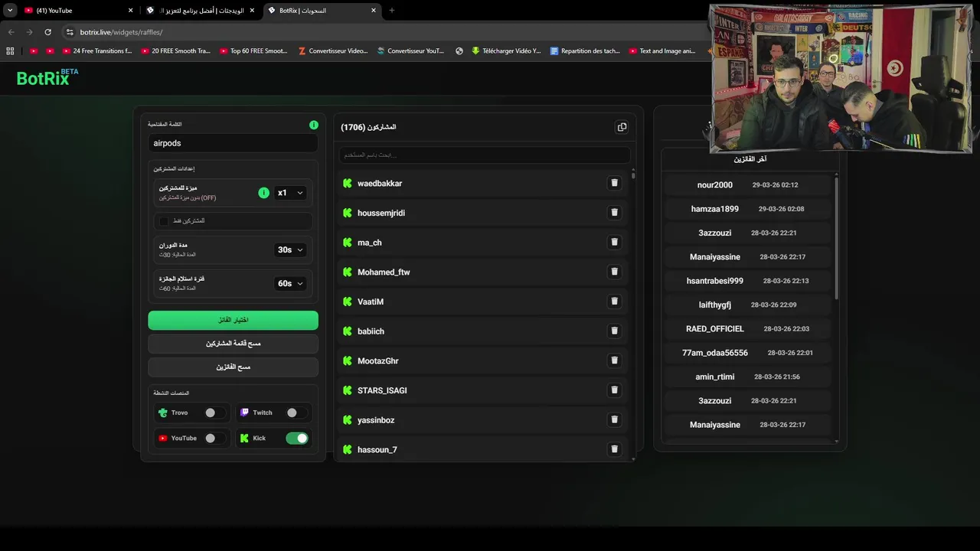
Task: Delete MootazGhr from participants list
Action: tap(614, 360)
